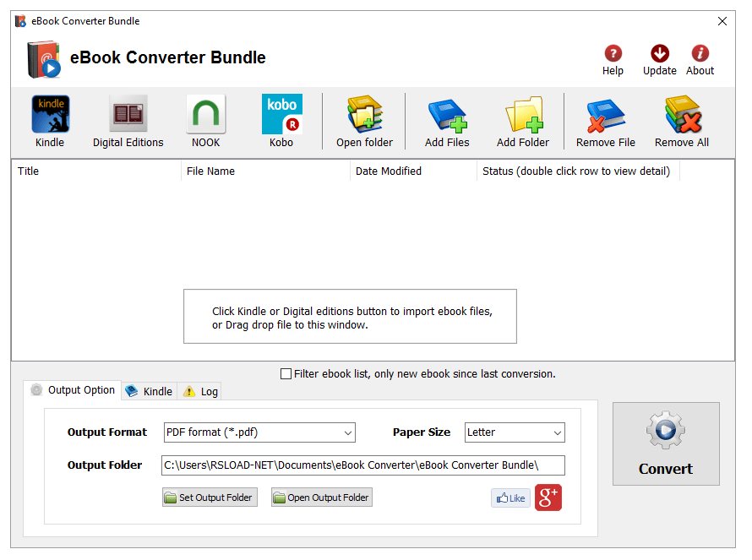Screen dimensions: 752x560
Task: Click inside the Output Folder path field
Action: [x=363, y=465]
